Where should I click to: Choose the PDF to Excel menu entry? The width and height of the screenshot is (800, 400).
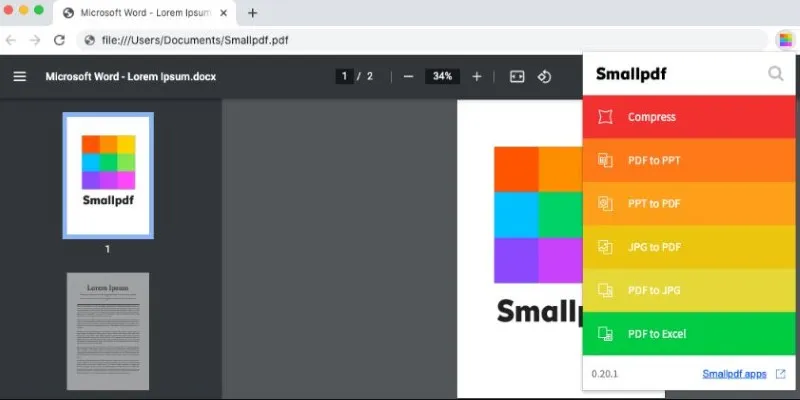click(689, 334)
